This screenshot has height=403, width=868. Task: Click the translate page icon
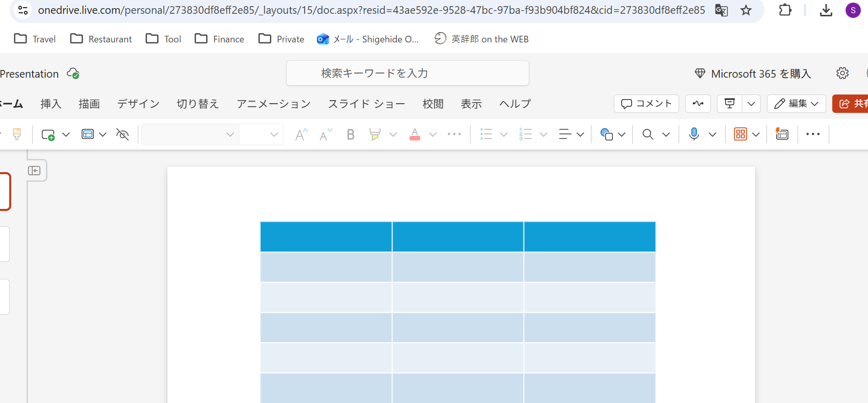721,10
